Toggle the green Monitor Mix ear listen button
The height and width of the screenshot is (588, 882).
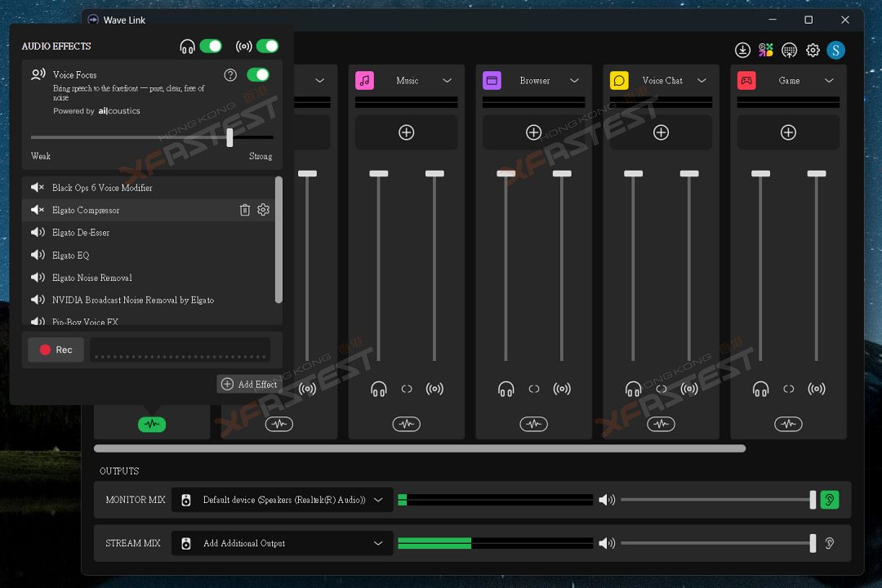830,500
